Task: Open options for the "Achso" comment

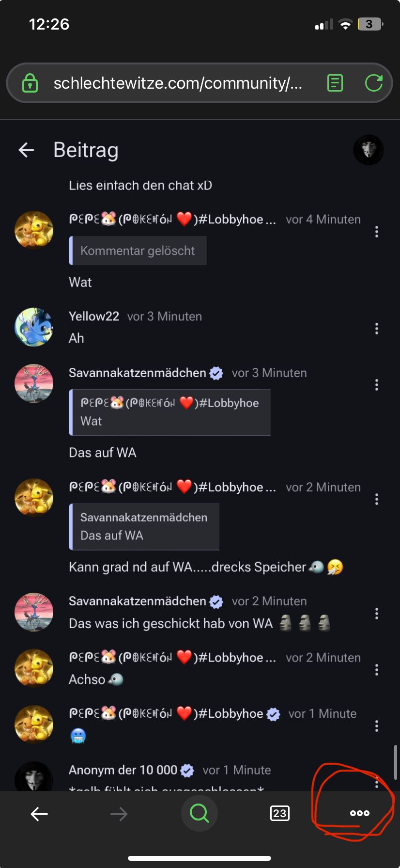Action: point(377,670)
